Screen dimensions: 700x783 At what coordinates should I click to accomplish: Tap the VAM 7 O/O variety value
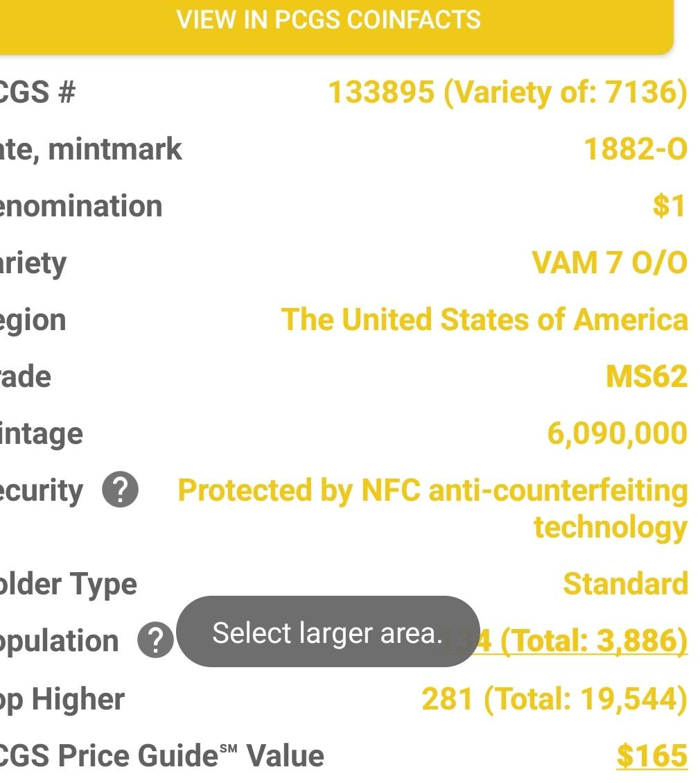[x=610, y=263]
